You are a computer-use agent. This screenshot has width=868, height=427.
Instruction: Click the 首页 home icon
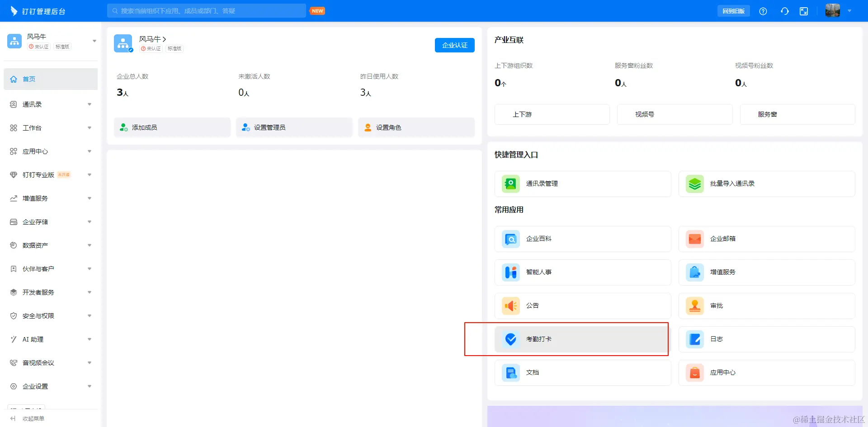(x=14, y=79)
